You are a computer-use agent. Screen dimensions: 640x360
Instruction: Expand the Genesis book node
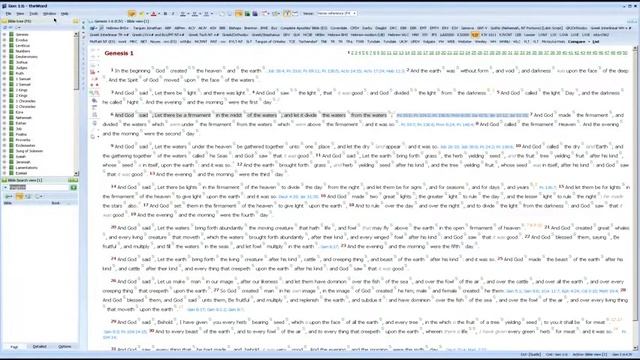pos(4,35)
